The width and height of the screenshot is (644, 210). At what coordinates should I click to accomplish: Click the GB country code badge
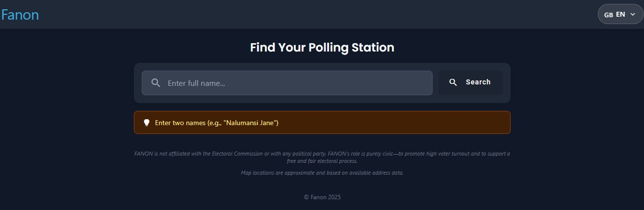point(608,15)
